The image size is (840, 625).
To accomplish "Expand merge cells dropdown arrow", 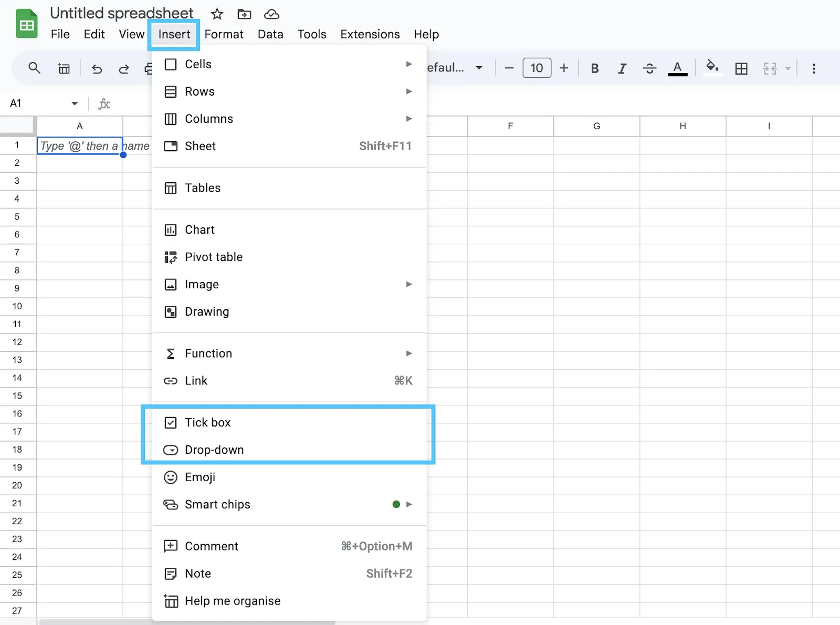I will pyautogui.click(x=787, y=68).
